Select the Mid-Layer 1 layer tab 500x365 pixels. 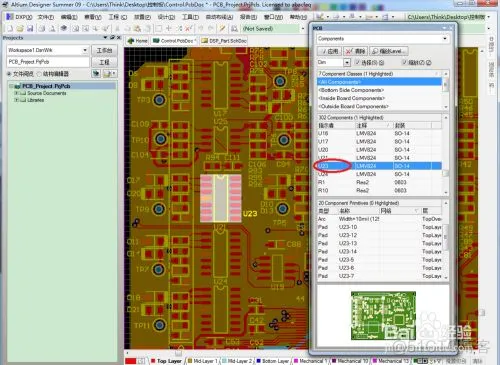click(203, 361)
